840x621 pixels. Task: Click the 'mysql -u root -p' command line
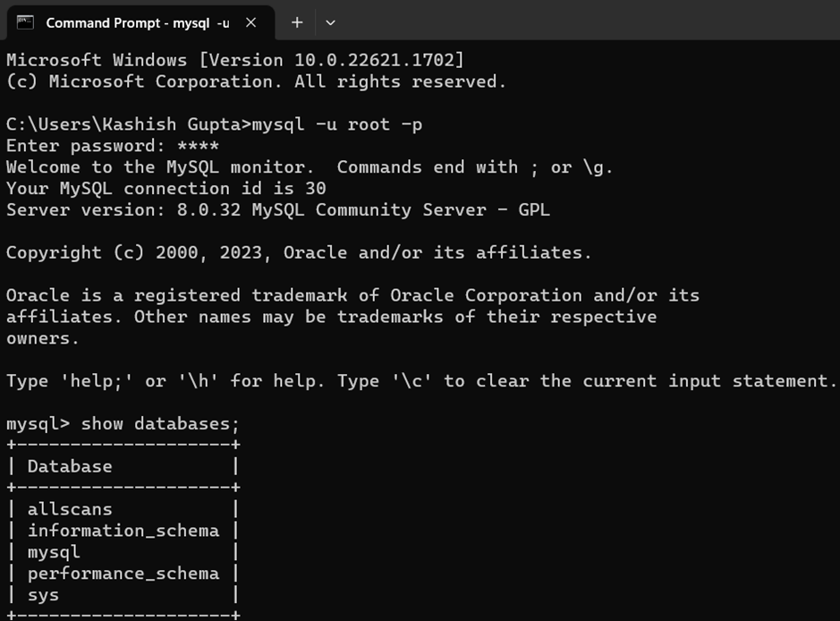[x=337, y=124]
